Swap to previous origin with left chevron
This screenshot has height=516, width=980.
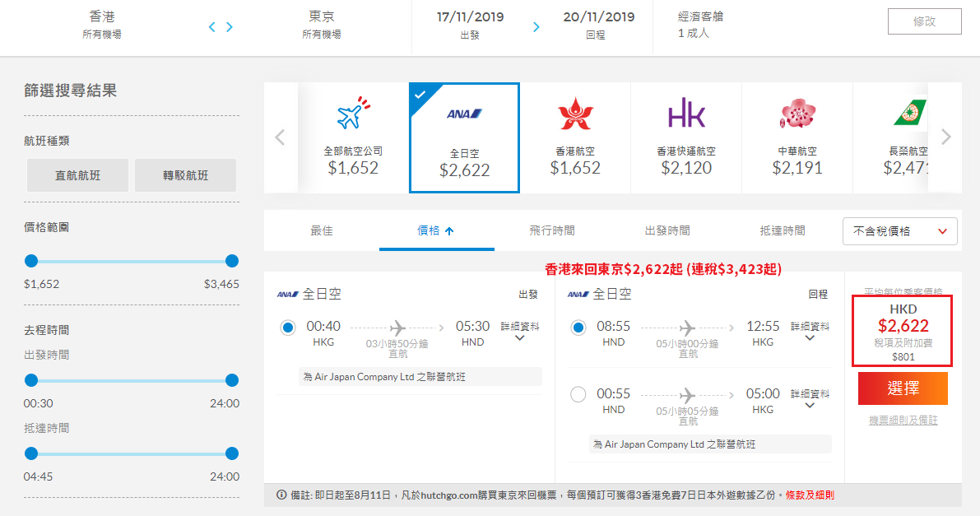click(211, 27)
